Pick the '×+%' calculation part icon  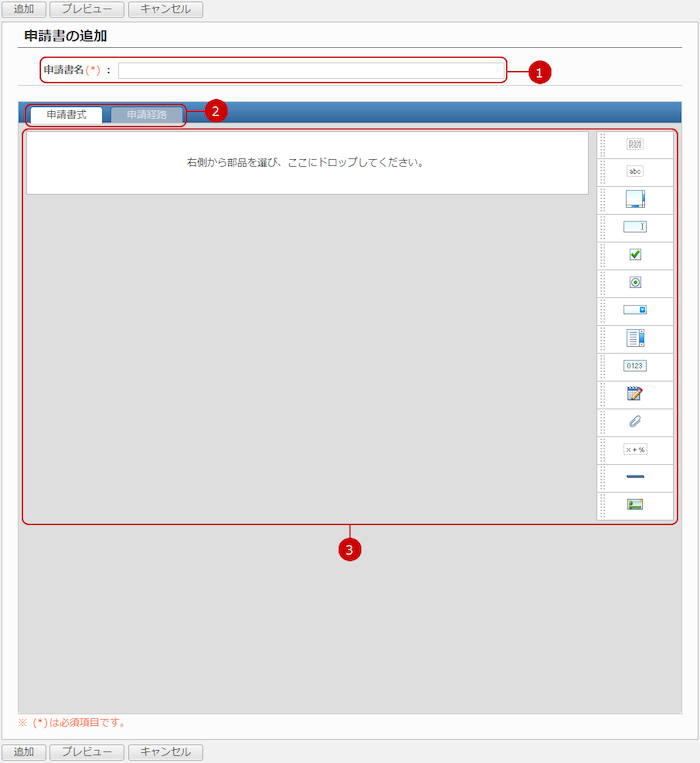[635, 450]
